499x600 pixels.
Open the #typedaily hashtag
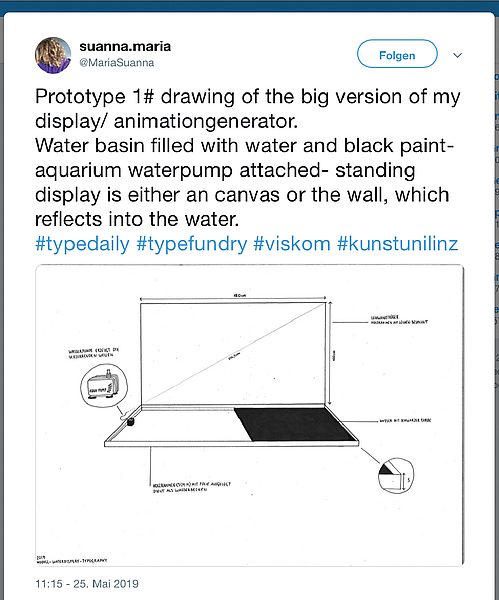[82, 244]
